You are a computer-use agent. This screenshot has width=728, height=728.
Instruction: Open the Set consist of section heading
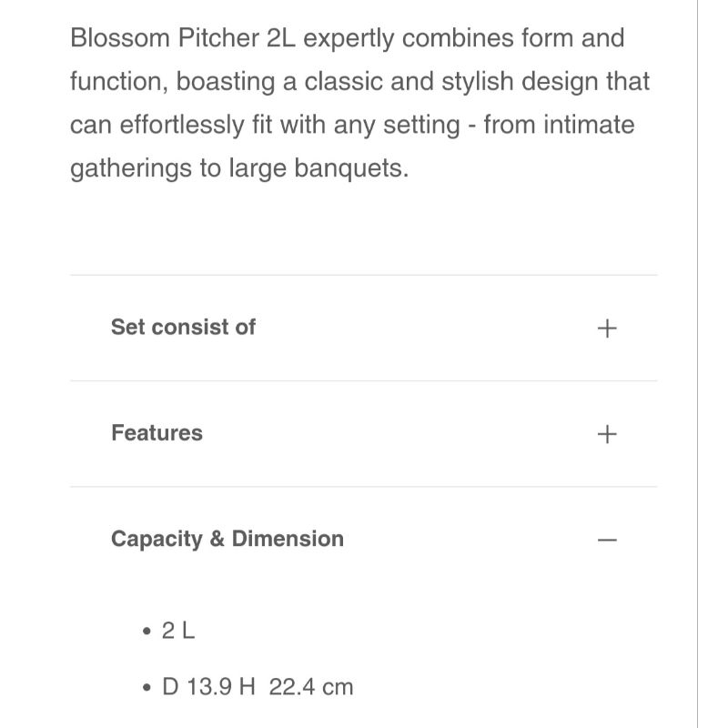183,328
